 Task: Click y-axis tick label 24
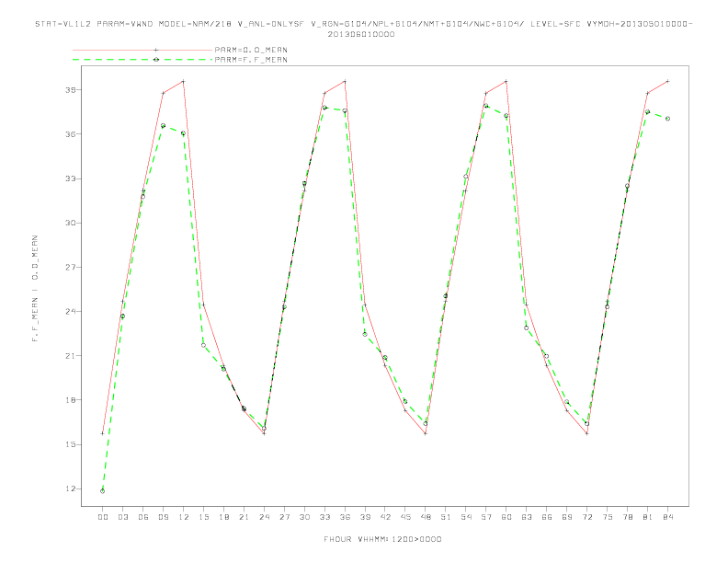[x=71, y=311]
